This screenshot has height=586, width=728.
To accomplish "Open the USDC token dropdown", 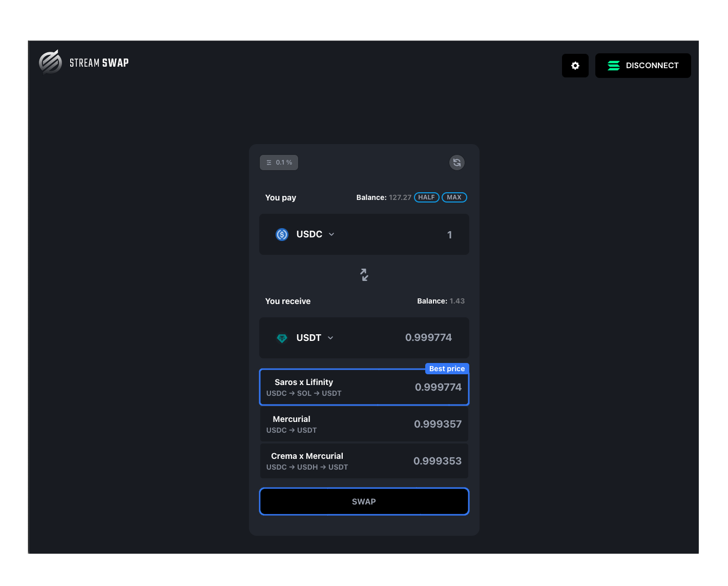I will click(x=331, y=234).
